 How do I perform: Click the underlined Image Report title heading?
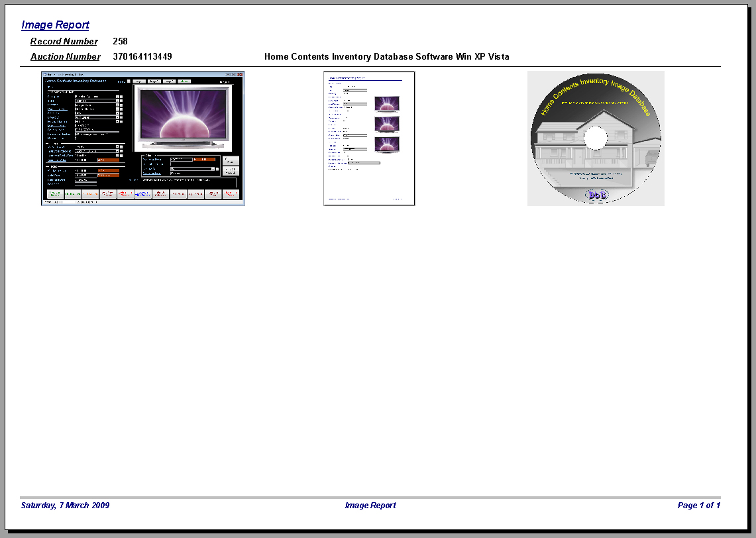[55, 25]
